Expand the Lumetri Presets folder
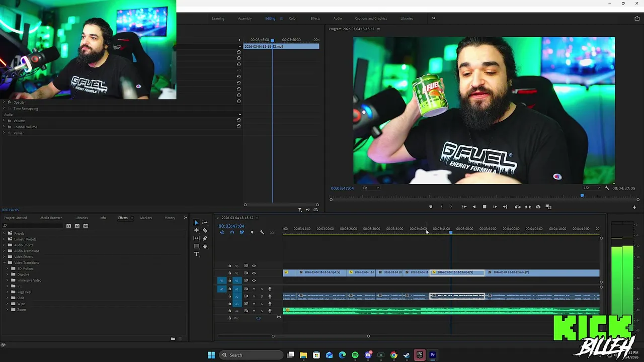The image size is (644, 362). pyautogui.click(x=4, y=239)
